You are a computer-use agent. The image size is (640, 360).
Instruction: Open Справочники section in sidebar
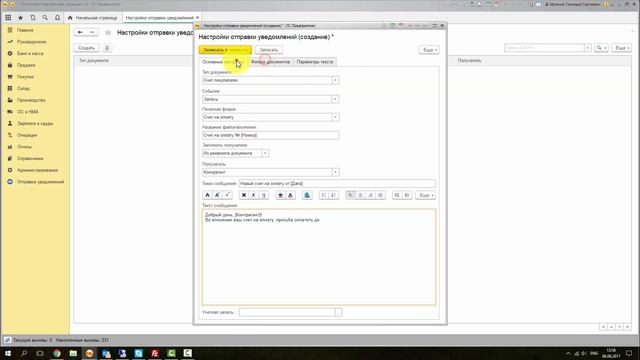point(30,158)
